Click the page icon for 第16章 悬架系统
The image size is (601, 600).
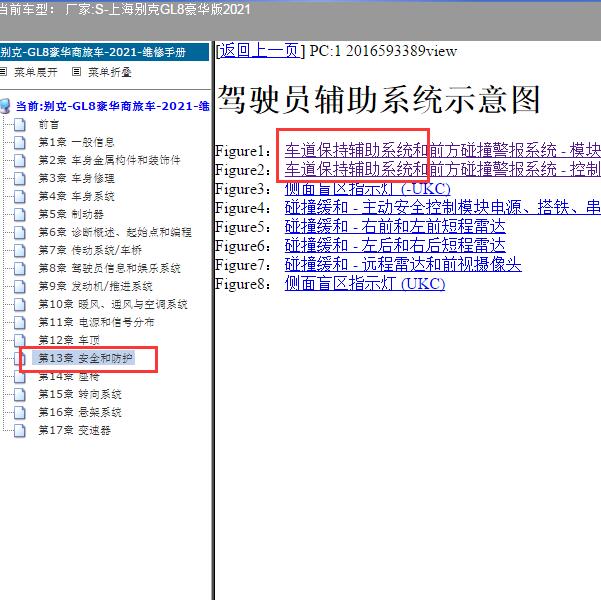click(20, 413)
